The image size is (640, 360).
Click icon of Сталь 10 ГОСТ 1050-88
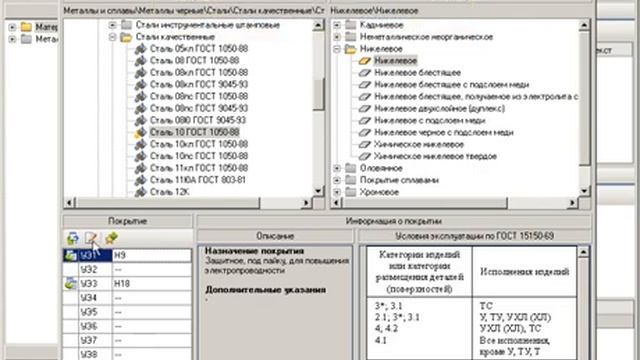point(140,132)
